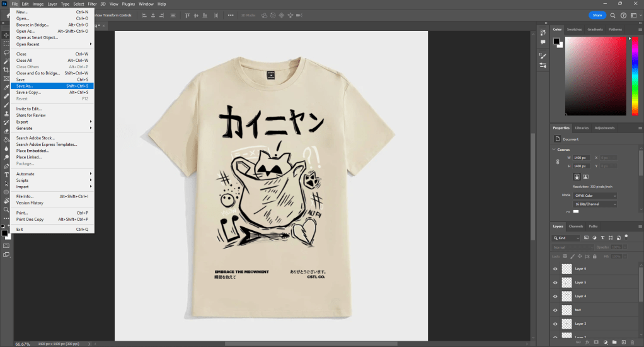This screenshot has width=644, height=347.
Task: Hide Layer 6 using its eye icon
Action: point(555,269)
